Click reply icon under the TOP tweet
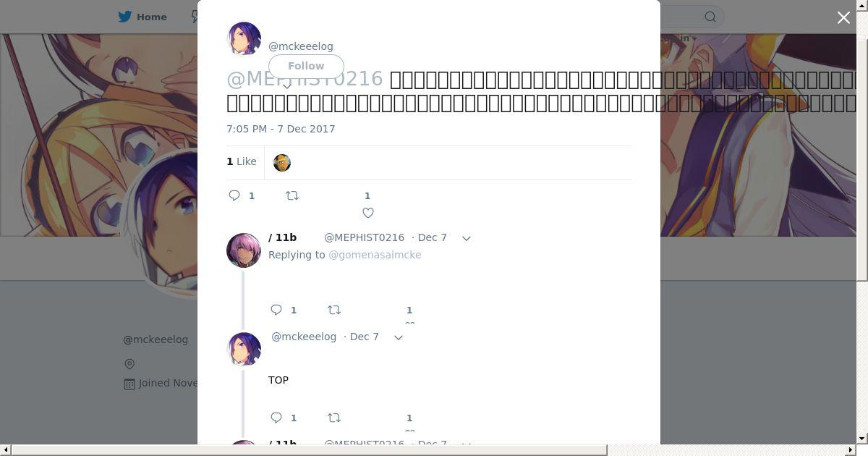The image size is (868, 456). coord(276,418)
